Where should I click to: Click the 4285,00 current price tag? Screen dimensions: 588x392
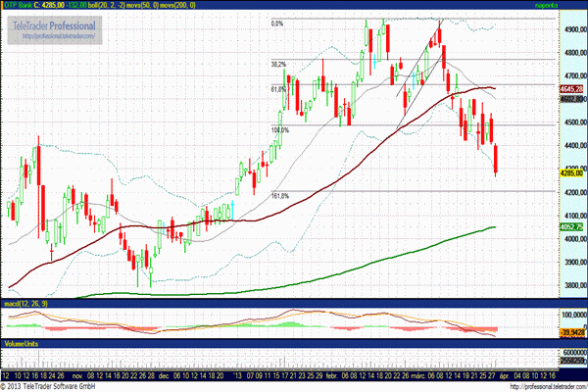tap(571, 172)
